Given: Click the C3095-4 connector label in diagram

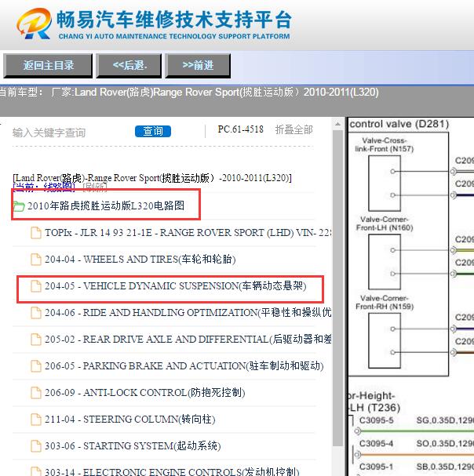Looking at the screenshot, I should coord(376,444).
